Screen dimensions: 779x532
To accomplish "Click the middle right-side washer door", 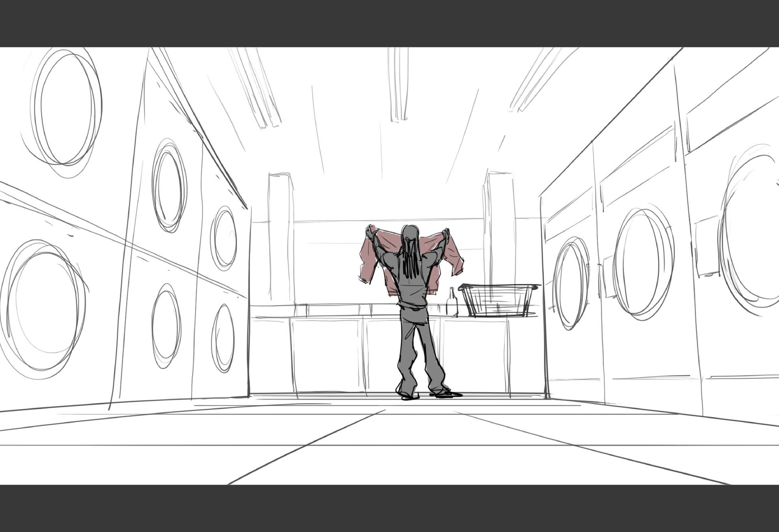I will point(643,262).
